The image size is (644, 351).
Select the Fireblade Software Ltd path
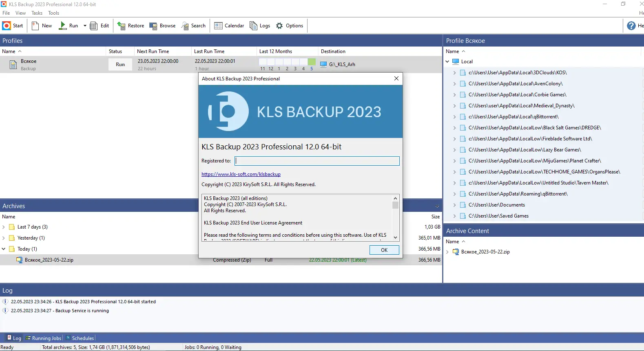point(530,139)
